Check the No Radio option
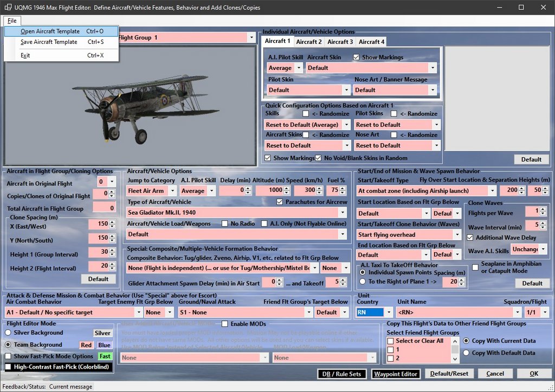 224,223
